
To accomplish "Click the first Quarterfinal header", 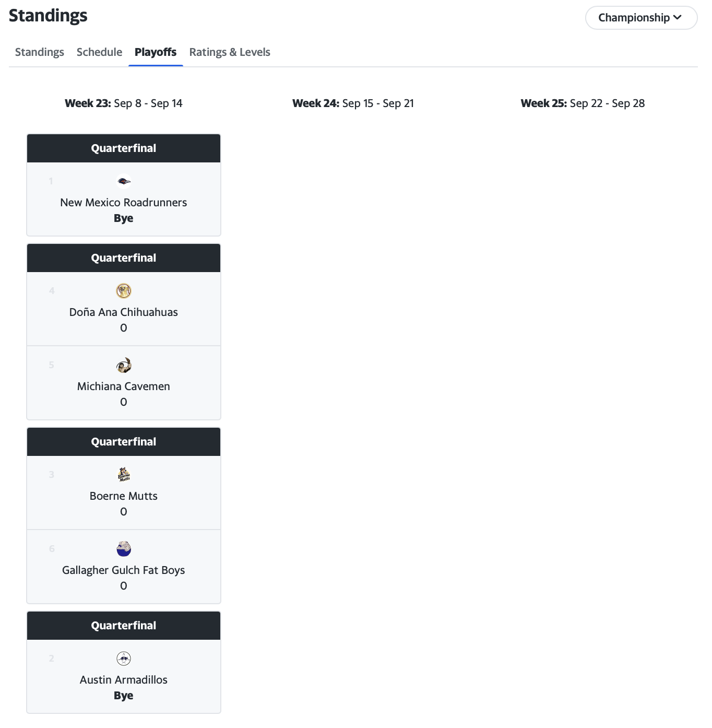I will point(124,148).
